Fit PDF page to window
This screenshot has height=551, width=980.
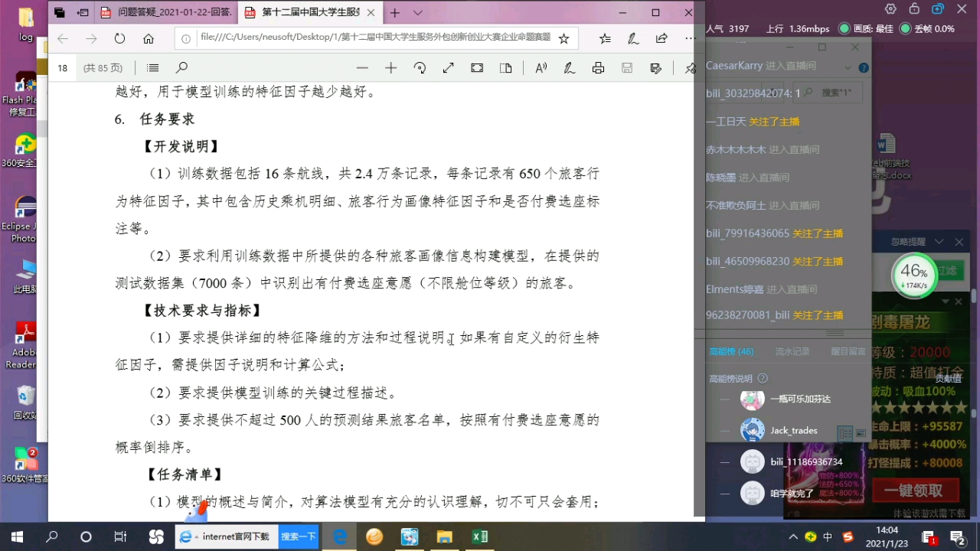click(477, 68)
